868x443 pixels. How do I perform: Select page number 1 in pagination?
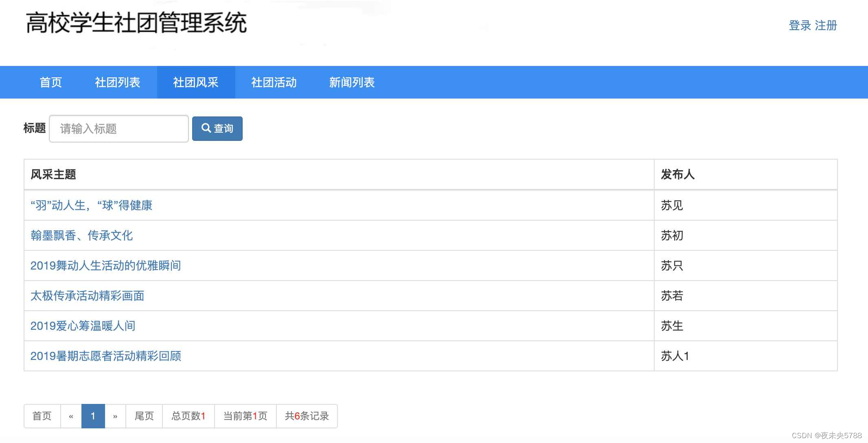point(93,416)
